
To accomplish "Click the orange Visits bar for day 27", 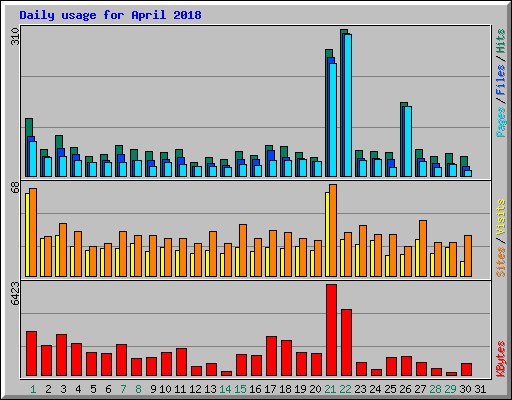I will point(423,248).
